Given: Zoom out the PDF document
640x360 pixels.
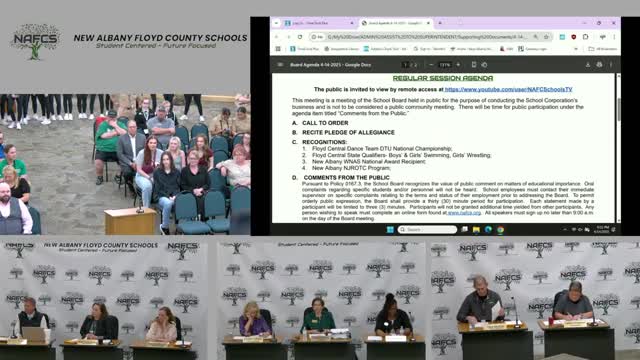Looking at the screenshot, I should click(x=431, y=64).
